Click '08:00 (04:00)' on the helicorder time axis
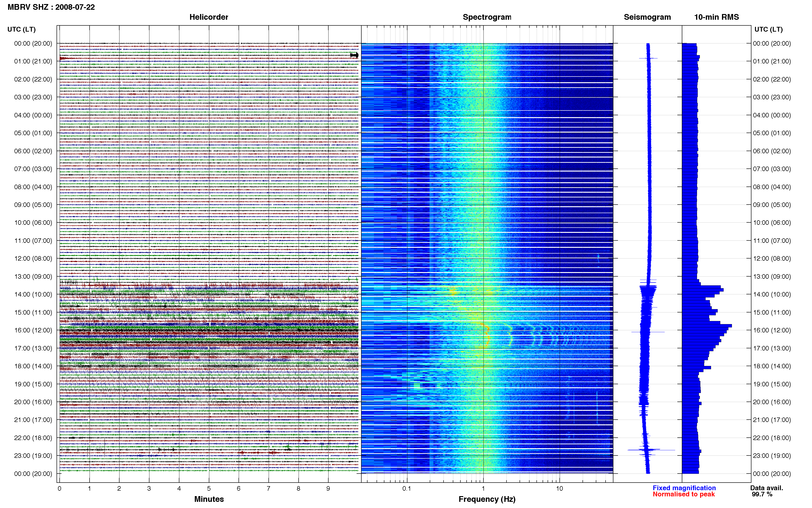812x508 pixels. [x=33, y=187]
